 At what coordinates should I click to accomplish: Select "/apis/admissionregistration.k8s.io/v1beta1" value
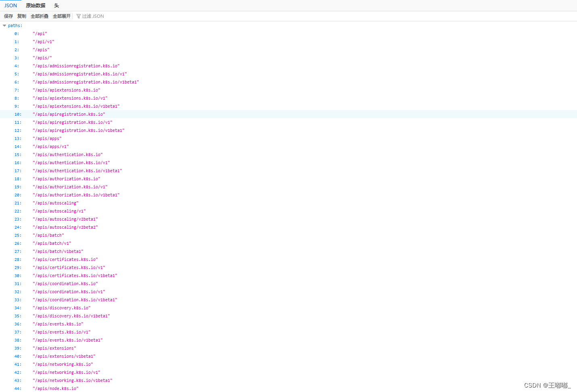(86, 82)
